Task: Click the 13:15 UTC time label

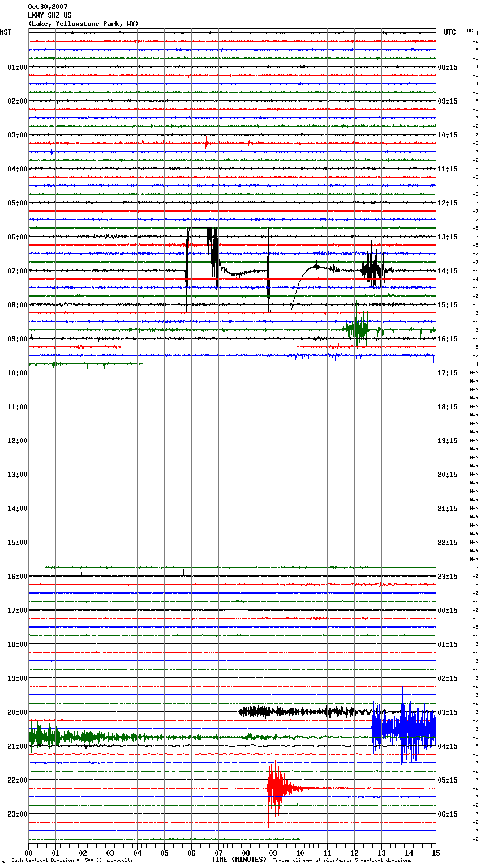Action: click(x=448, y=237)
